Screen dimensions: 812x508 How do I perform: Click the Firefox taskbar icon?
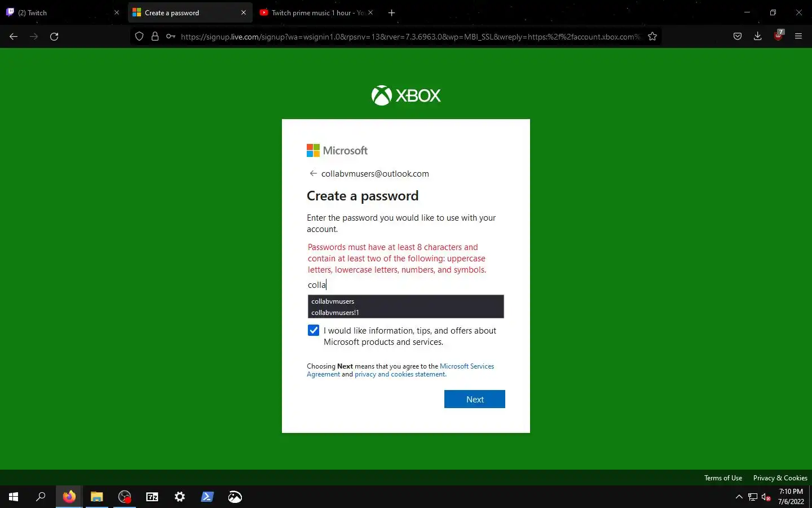[69, 497]
